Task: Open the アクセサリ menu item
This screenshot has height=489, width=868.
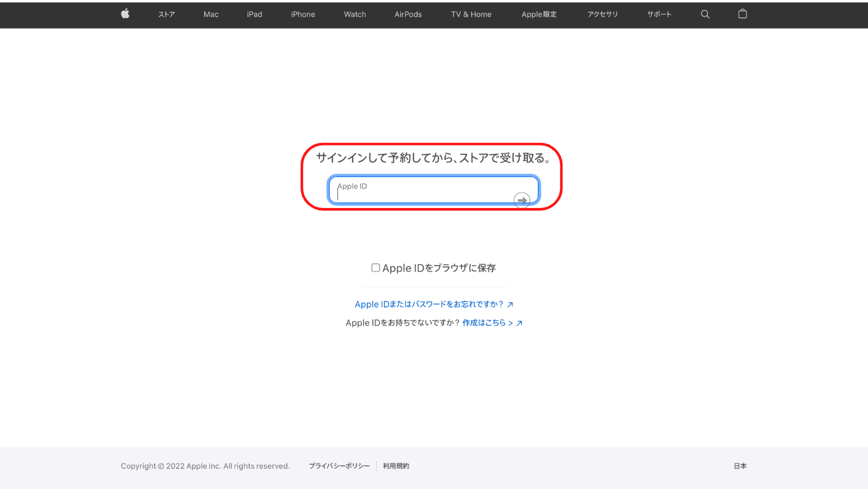Action: (603, 14)
